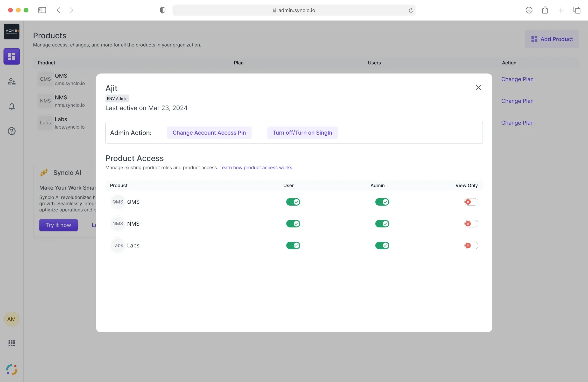The height and width of the screenshot is (382, 588).
Task: Click Add Product button
Action: point(552,39)
